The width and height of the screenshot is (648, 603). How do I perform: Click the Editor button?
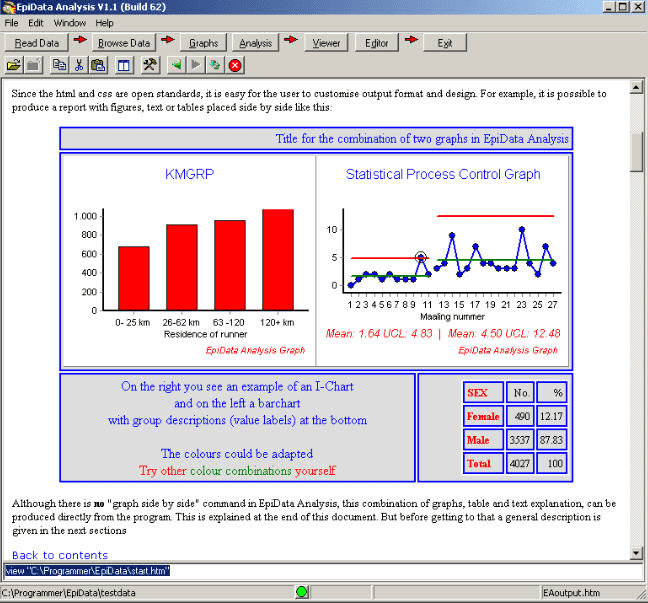click(x=376, y=43)
